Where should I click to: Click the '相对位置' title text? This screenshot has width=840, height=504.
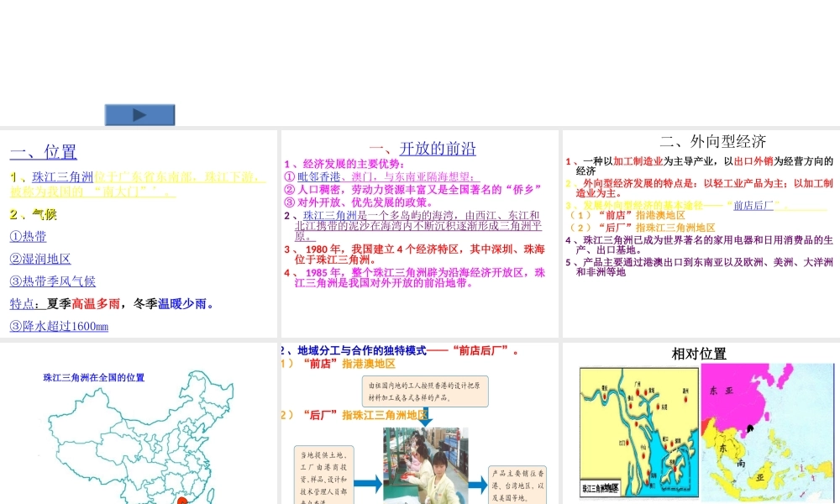699,354
